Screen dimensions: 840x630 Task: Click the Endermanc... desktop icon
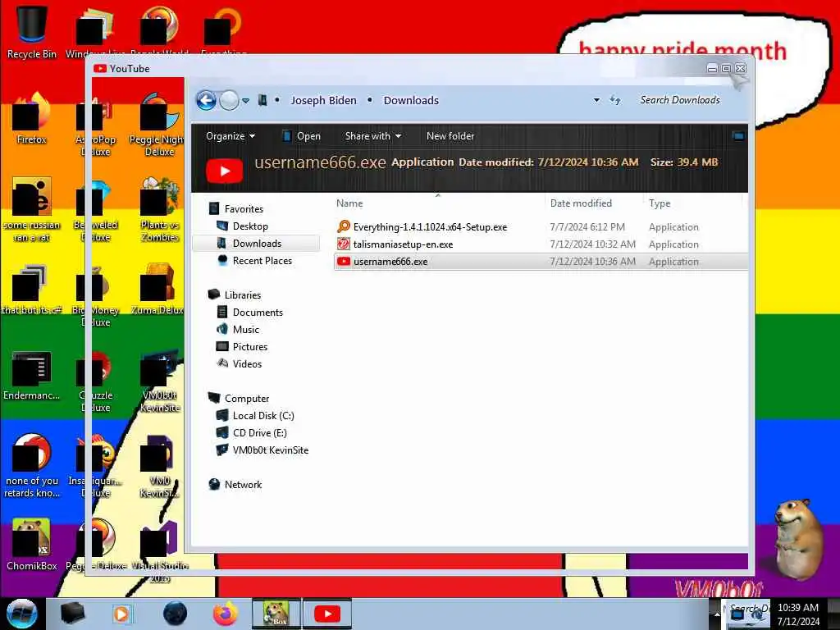[32, 375]
